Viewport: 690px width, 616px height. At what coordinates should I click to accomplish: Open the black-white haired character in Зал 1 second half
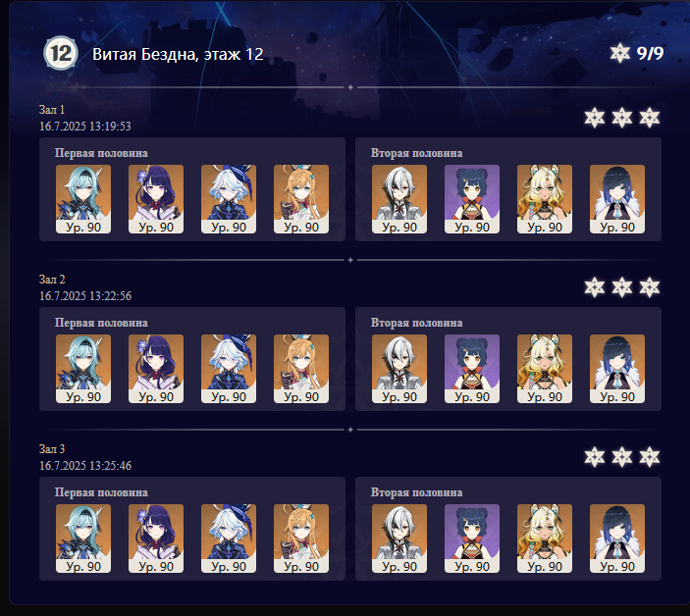click(x=399, y=199)
